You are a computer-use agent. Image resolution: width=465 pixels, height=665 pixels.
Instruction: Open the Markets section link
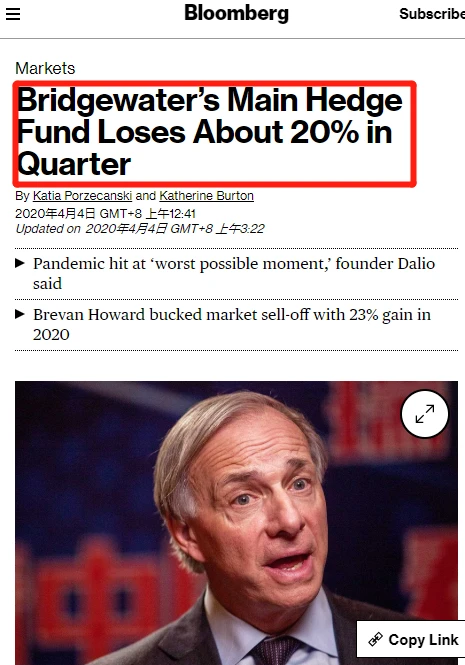(x=45, y=68)
